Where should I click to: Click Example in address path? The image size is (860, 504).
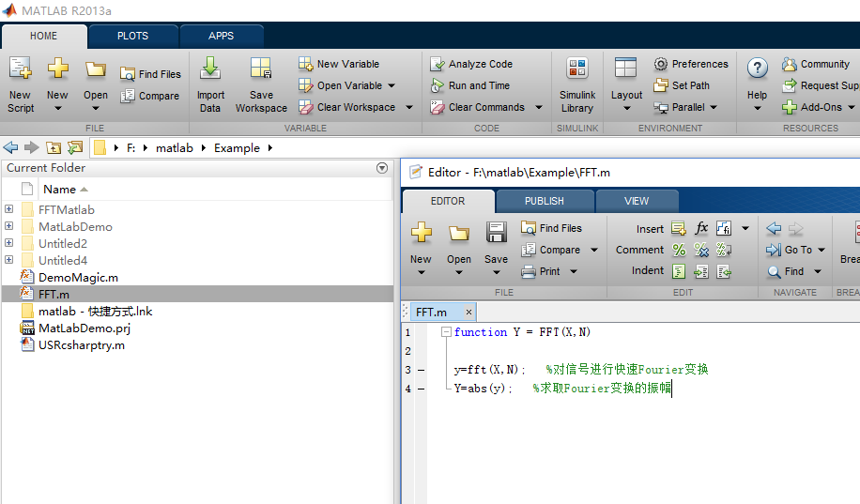[x=237, y=148]
